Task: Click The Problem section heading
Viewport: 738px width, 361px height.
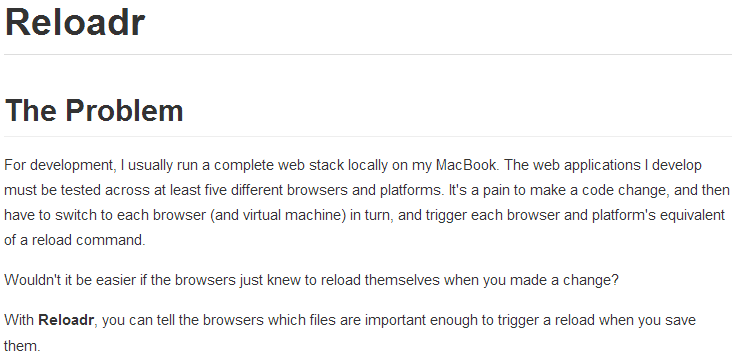Action: coord(94,110)
